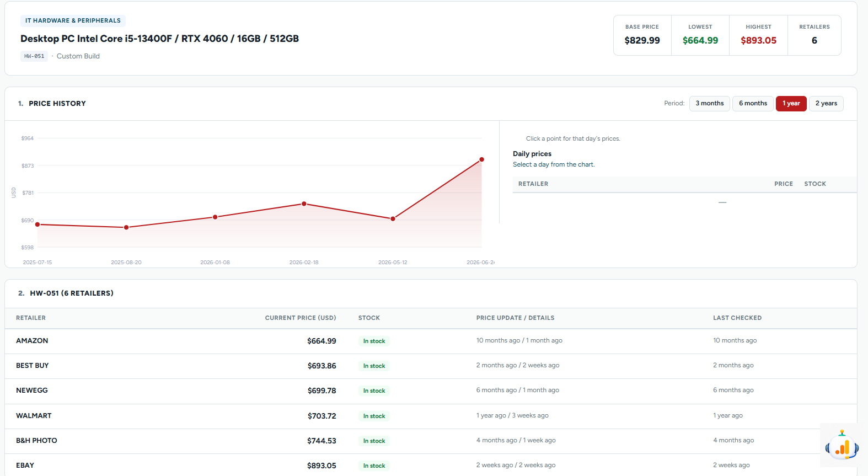Click eBay price $893.05
This screenshot has width=868, height=476.
322,466
